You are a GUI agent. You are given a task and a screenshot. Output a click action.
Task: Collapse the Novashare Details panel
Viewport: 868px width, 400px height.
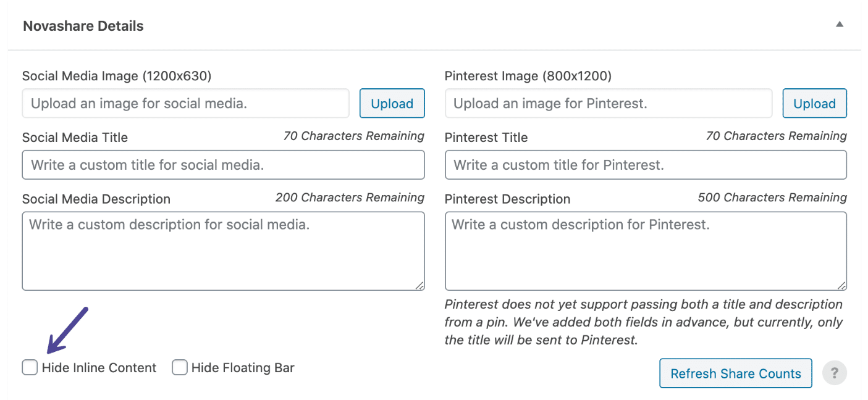coord(839,23)
